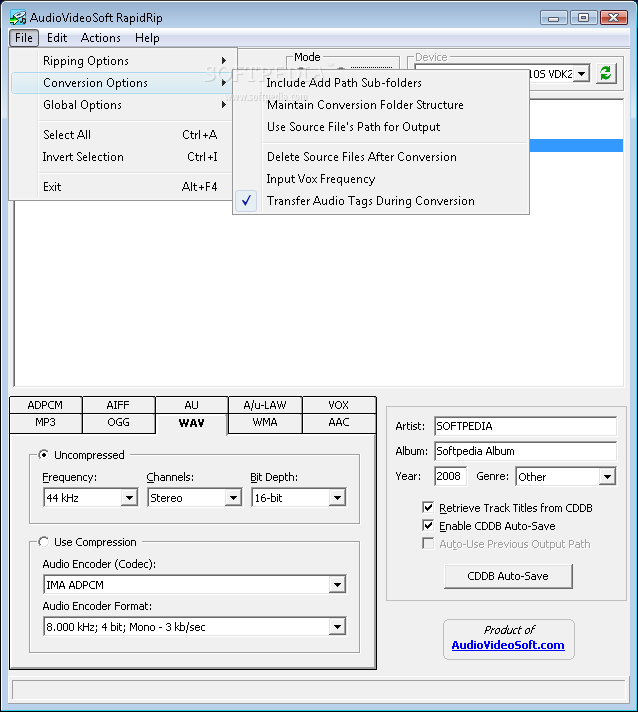Open the Audio Encoder Format dropdown
The height and width of the screenshot is (712, 638).
[337, 627]
